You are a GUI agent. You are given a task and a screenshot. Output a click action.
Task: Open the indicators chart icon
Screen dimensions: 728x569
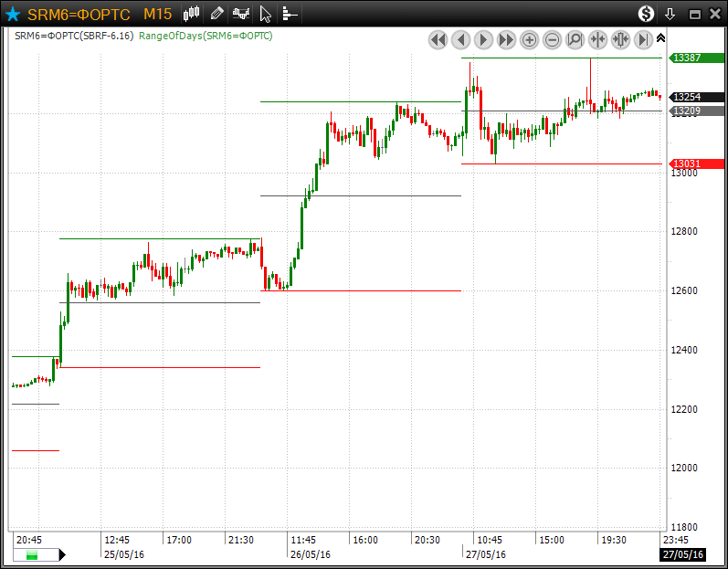pyautogui.click(x=241, y=14)
